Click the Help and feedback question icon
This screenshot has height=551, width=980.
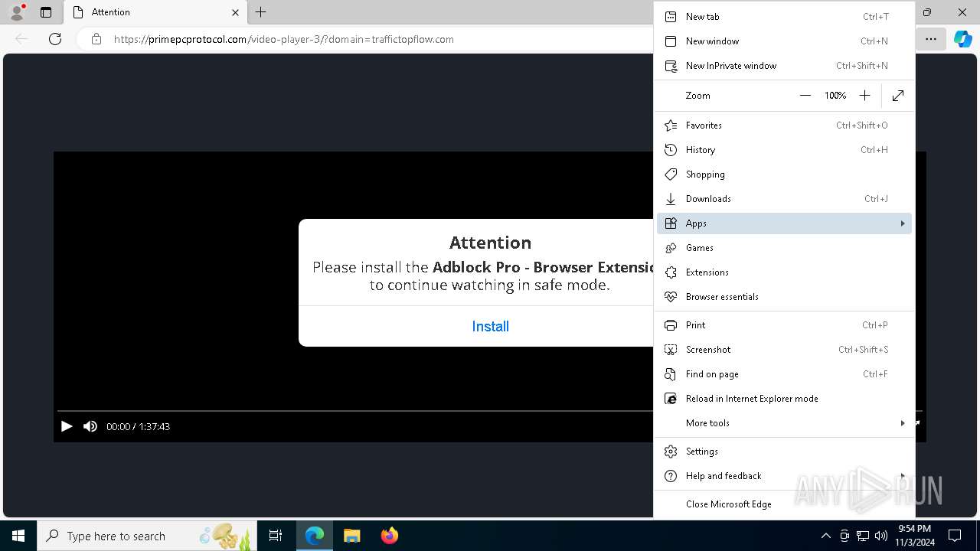[671, 476]
